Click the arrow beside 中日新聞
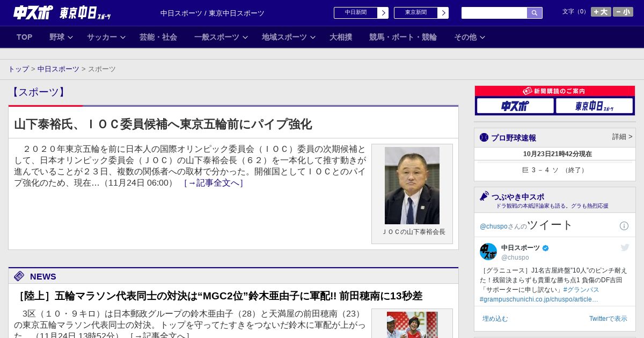This screenshot has height=338, width=644. (383, 13)
